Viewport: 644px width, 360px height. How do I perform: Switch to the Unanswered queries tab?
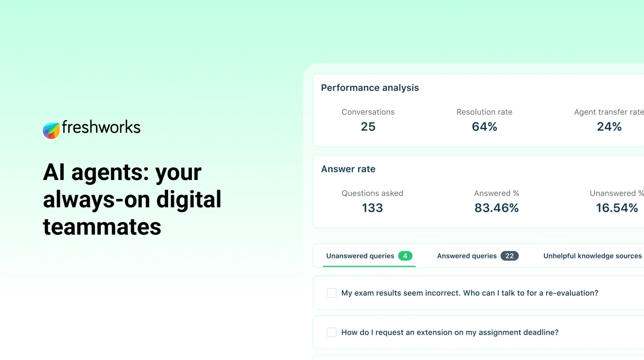[x=360, y=256]
